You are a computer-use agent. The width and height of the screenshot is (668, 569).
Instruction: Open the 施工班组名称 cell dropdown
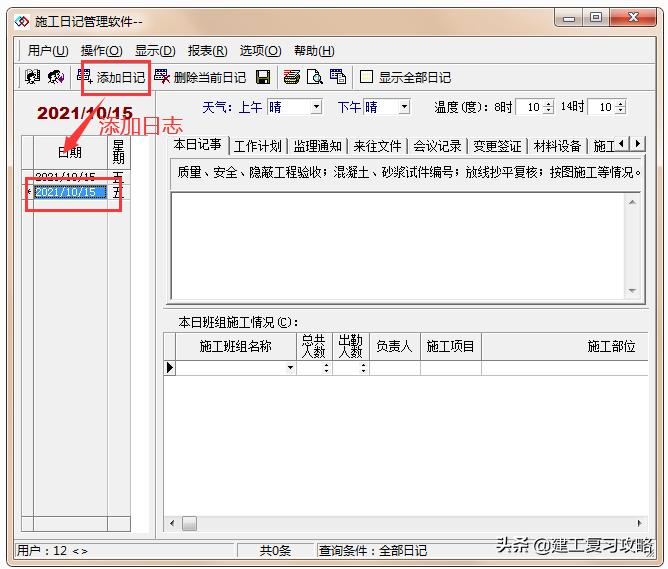point(291,368)
